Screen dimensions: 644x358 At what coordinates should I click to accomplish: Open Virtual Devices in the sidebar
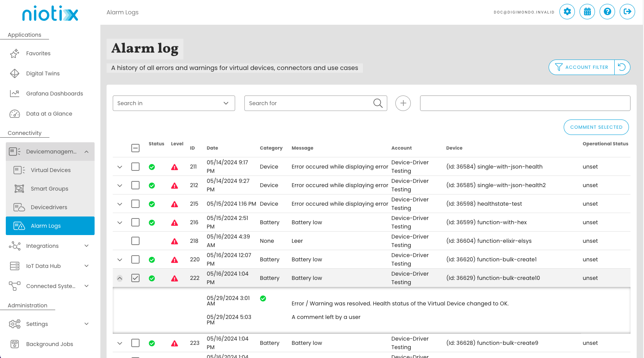point(51,170)
